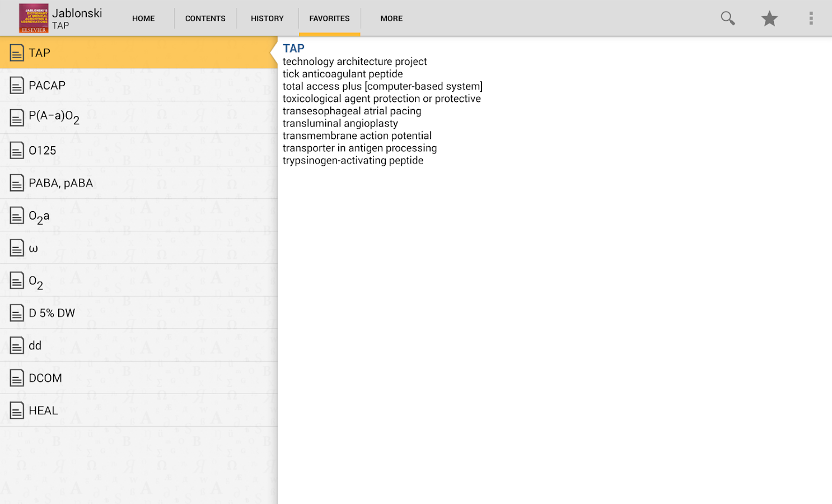Screen dimensions: 832x504
Task: Switch to the HOME tab
Action: click(143, 18)
